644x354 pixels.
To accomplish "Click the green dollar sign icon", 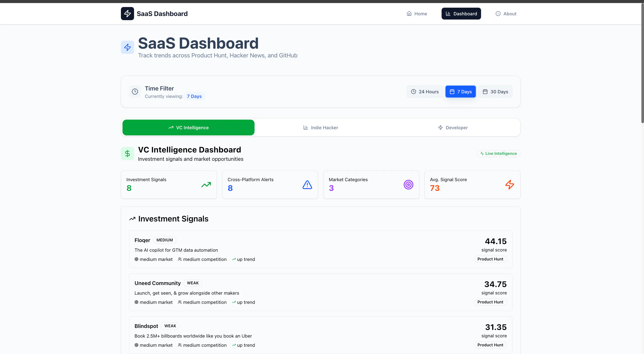I will click(x=127, y=153).
